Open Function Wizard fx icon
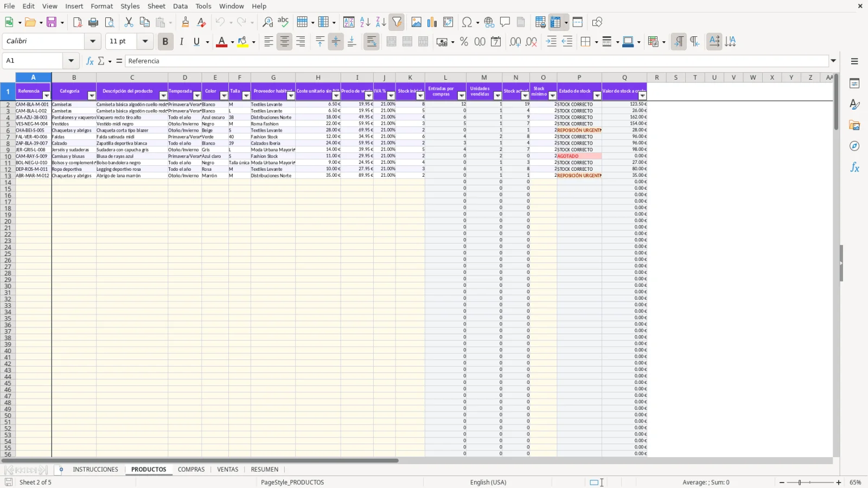The image size is (868, 488). pos(90,61)
